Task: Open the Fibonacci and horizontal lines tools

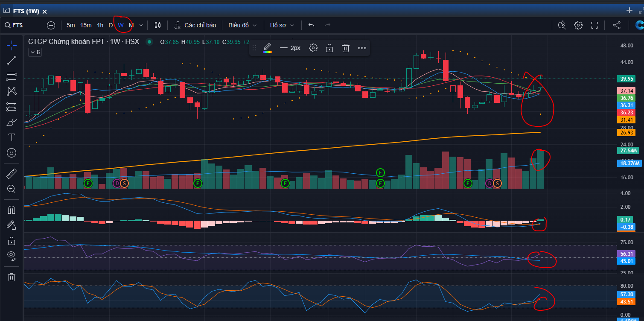Action: [12, 76]
